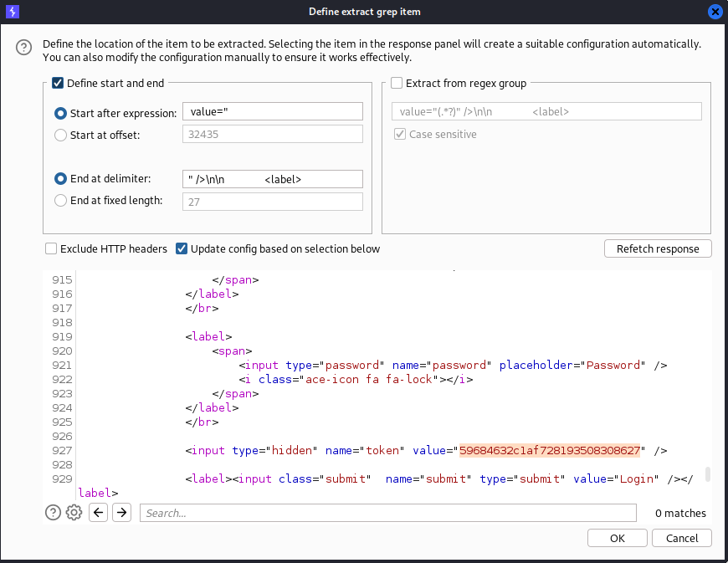Screen dimensions: 728x563
Task: Click line number 921 in the gutter
Action: click(62, 365)
